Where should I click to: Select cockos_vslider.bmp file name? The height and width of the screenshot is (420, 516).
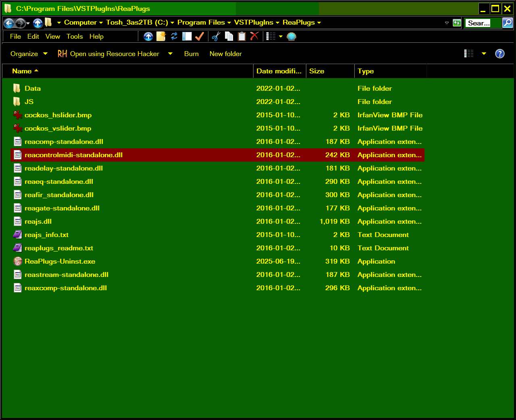click(x=58, y=128)
